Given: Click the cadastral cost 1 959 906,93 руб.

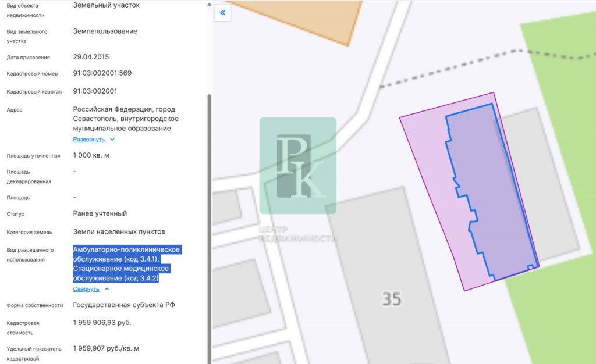Looking at the screenshot, I should [102, 323].
